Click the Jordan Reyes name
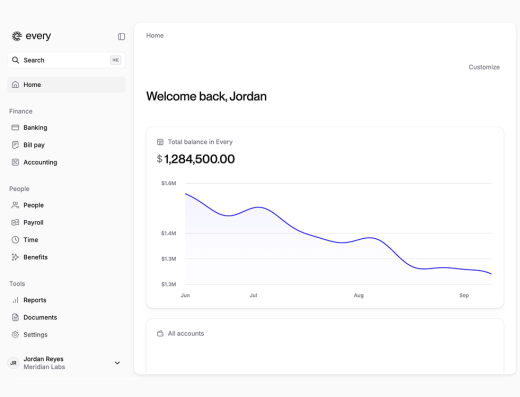The height and width of the screenshot is (397, 520). click(43, 359)
